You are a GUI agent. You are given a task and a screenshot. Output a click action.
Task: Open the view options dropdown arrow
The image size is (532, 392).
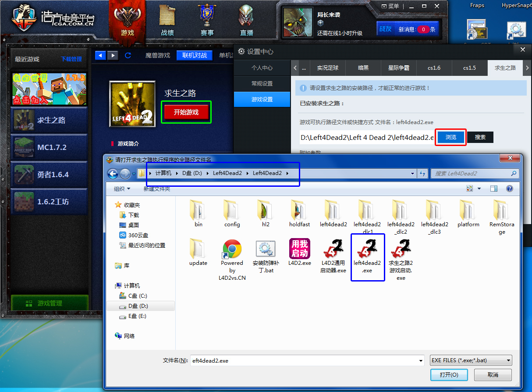pyautogui.click(x=479, y=189)
